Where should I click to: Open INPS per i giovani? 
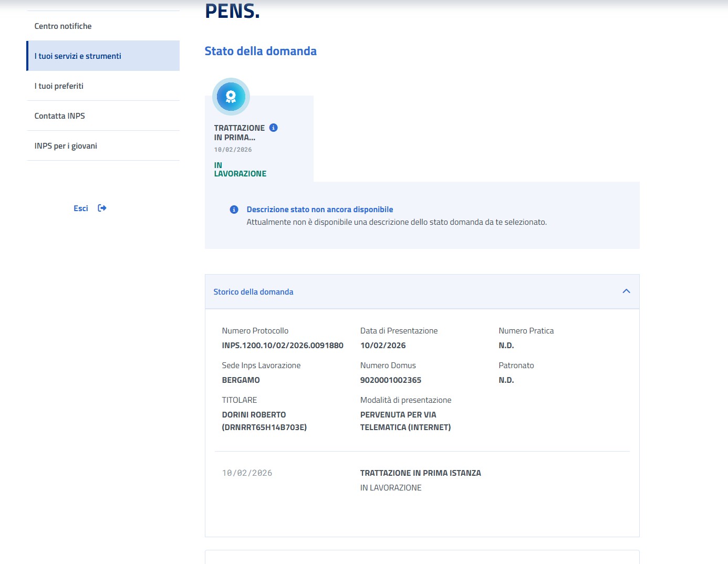(66, 146)
